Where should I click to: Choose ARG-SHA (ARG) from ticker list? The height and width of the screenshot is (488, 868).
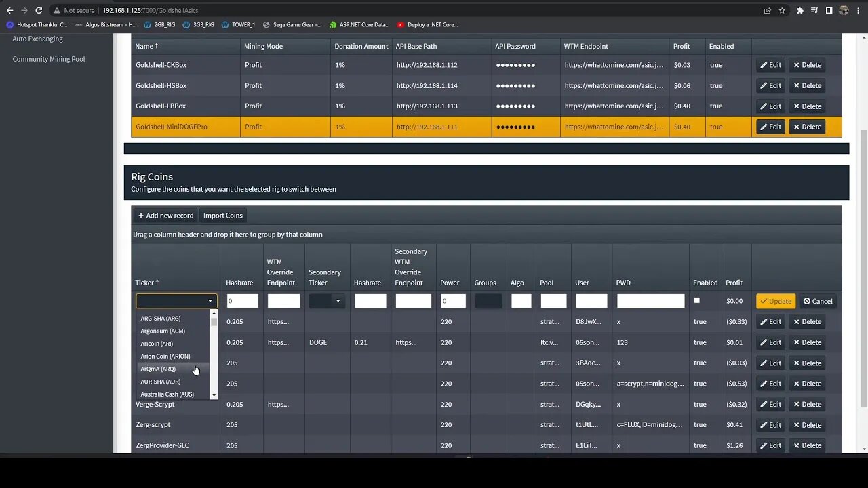point(174,319)
